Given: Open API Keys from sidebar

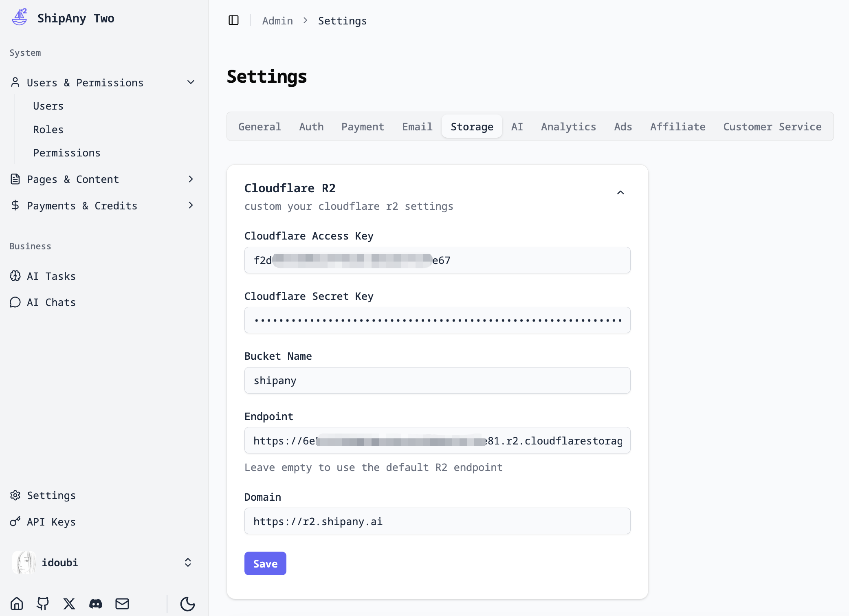Looking at the screenshot, I should [51, 522].
